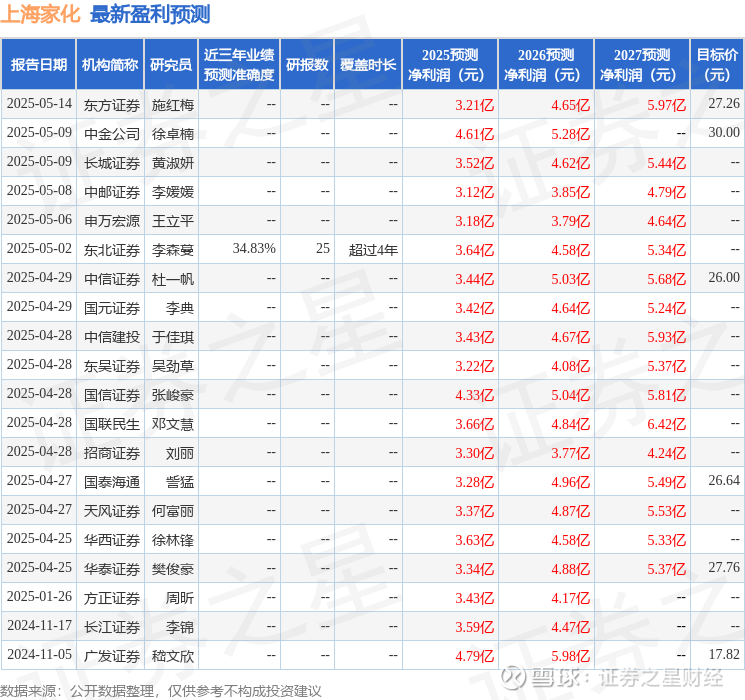Click the 5.97亿 2027 forecast value

pyautogui.click(x=667, y=105)
